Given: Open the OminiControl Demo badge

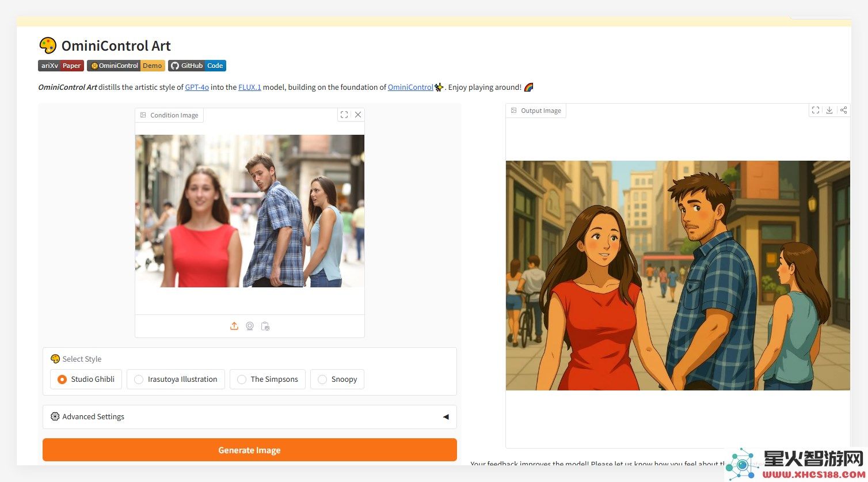Looking at the screenshot, I should (126, 66).
